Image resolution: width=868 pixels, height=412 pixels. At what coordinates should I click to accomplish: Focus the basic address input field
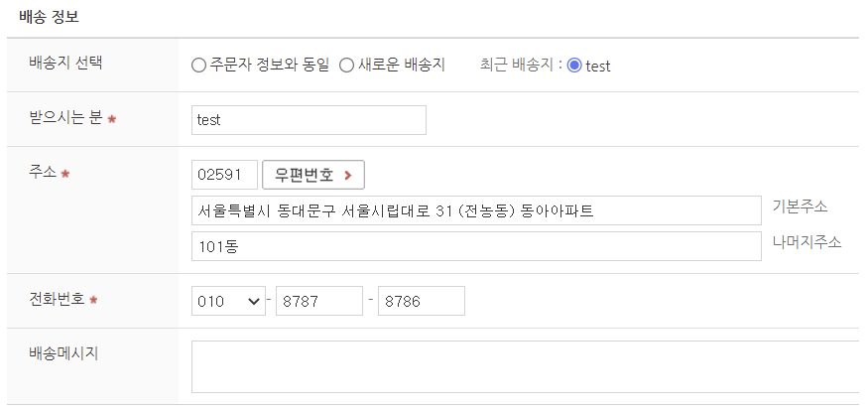(x=476, y=210)
